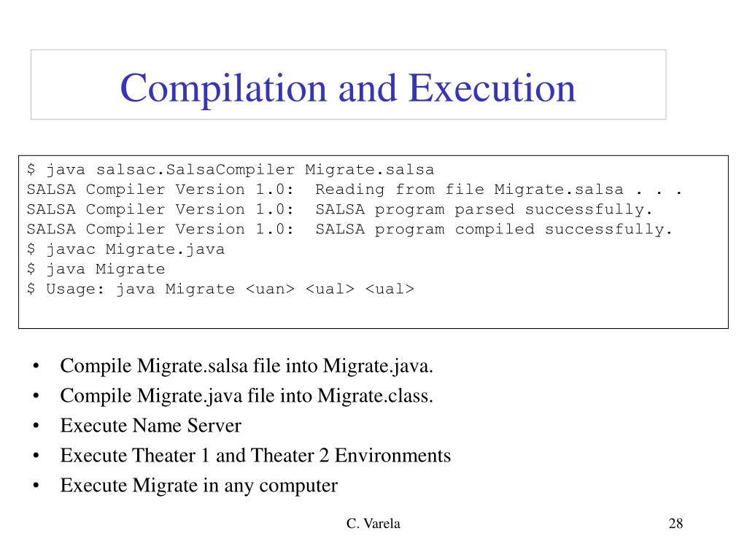Click the slide number '28'
This screenshot has width=747, height=560.
coord(676,524)
